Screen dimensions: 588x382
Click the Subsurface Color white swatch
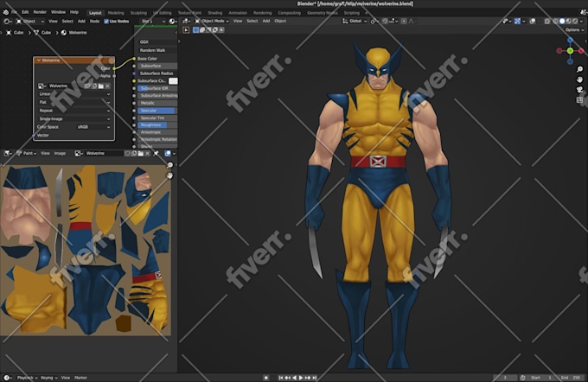(x=173, y=81)
